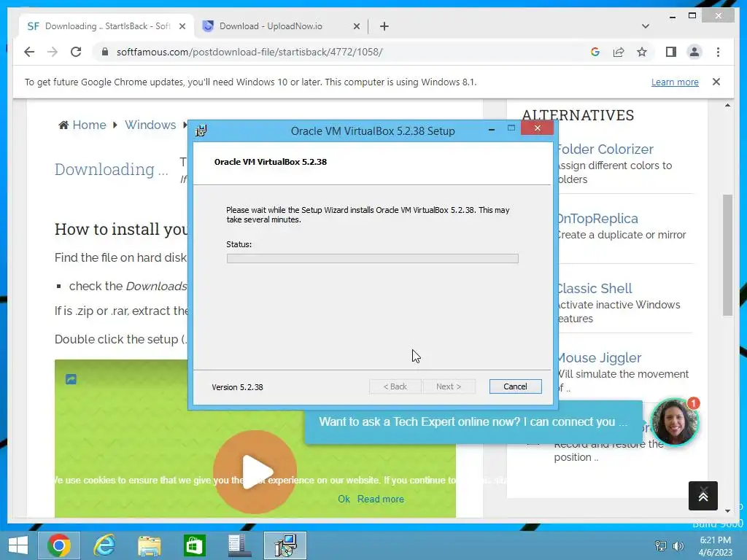Share this page icon in address bar
747x560 pixels.
(x=619, y=52)
